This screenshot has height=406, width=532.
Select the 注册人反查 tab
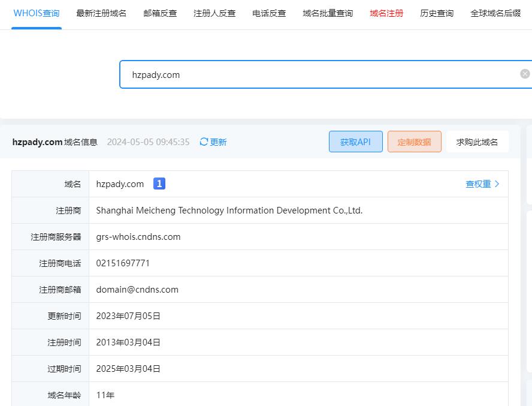214,13
